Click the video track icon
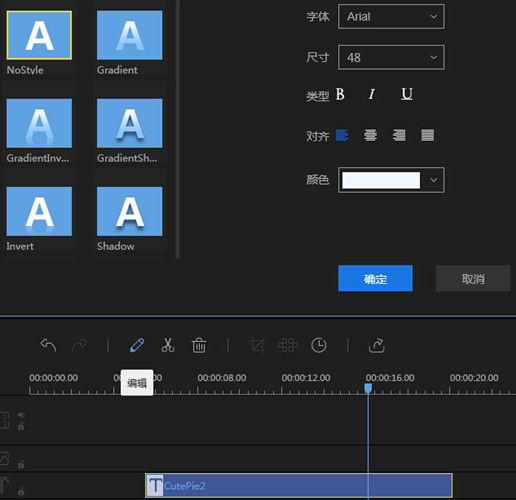Screen dimensions: 516x500 tap(4, 420)
